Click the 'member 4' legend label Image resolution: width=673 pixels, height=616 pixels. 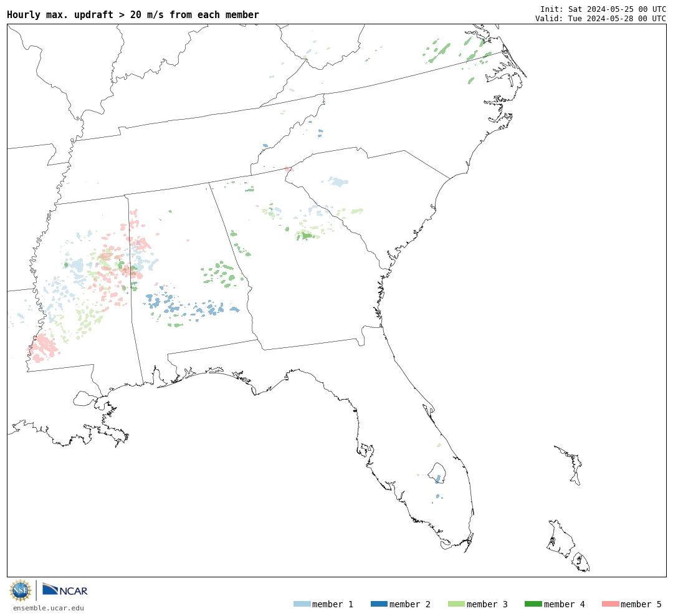pyautogui.click(x=564, y=604)
